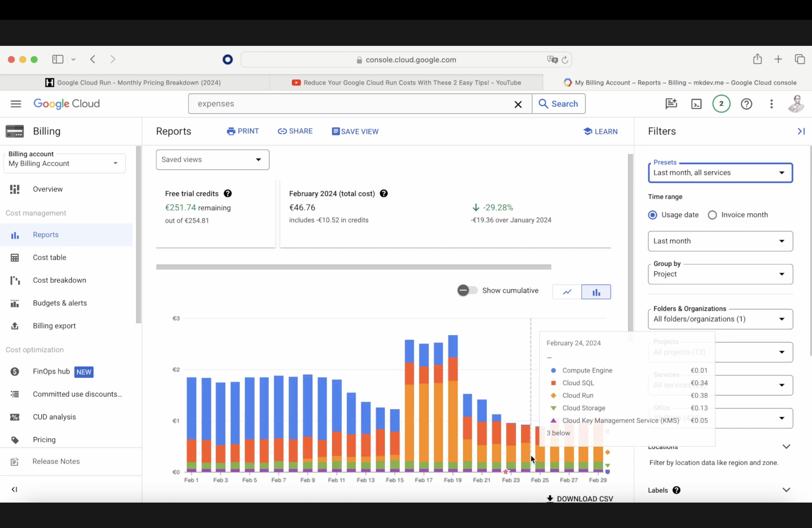This screenshot has width=812, height=528.
Task: Click the Search button
Action: [558, 104]
